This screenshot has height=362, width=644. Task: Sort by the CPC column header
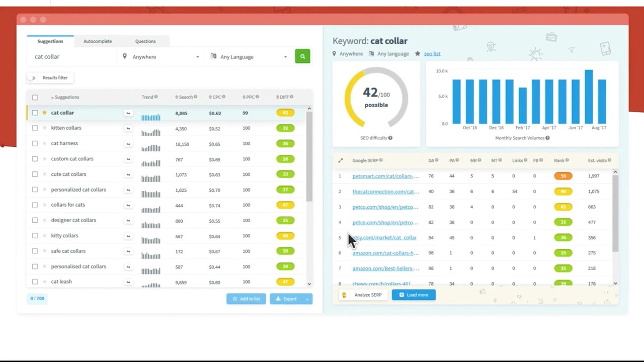(x=215, y=97)
